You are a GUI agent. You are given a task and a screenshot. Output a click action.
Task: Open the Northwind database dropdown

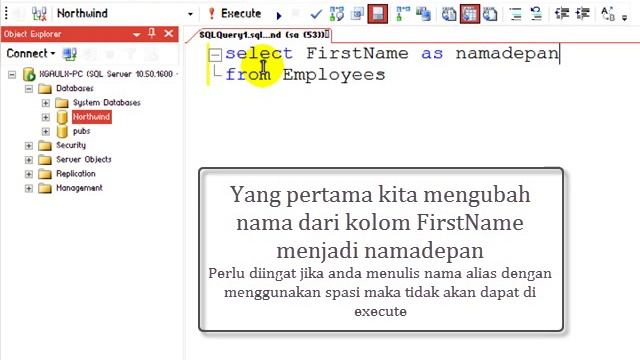(190, 14)
